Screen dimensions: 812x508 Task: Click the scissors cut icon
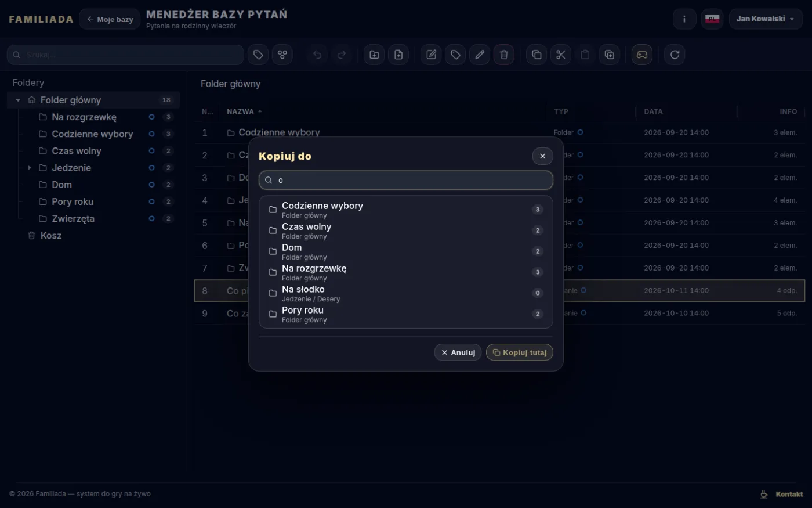(561, 55)
